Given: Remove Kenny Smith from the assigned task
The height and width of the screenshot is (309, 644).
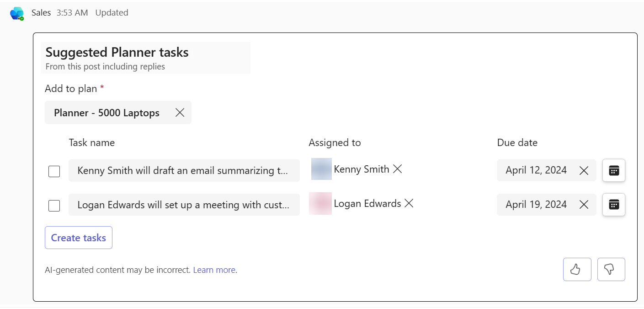Looking at the screenshot, I should (x=398, y=169).
